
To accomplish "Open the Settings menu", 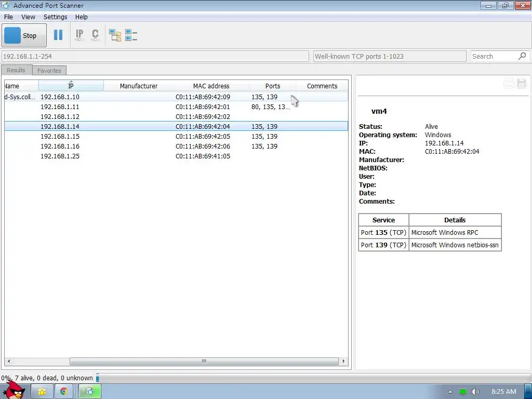I will pyautogui.click(x=55, y=17).
